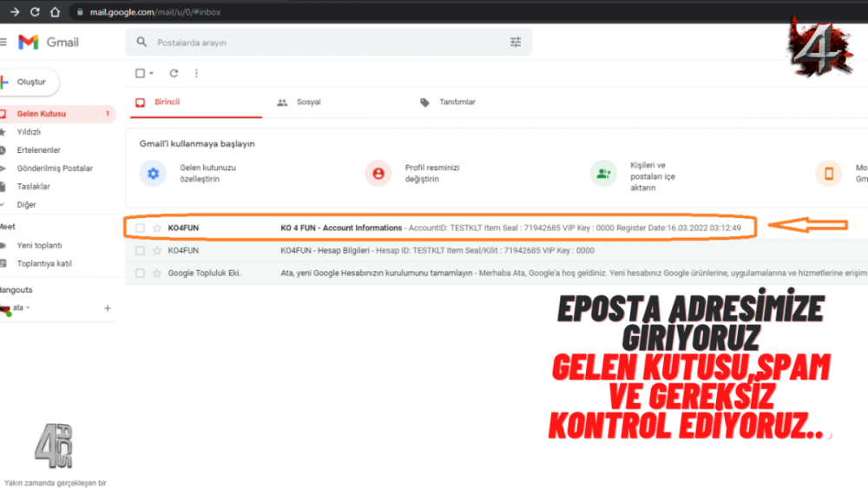Viewport: 868px width, 489px height.
Task: Click the Tanıtımlar tag icon
Action: pos(424,102)
